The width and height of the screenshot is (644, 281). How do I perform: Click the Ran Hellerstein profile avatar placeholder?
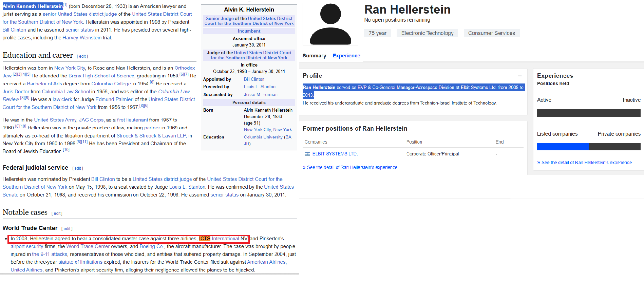[330, 24]
